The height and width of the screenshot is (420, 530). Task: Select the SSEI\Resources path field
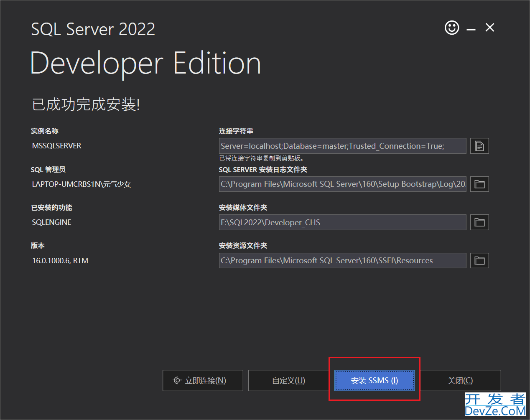point(342,261)
